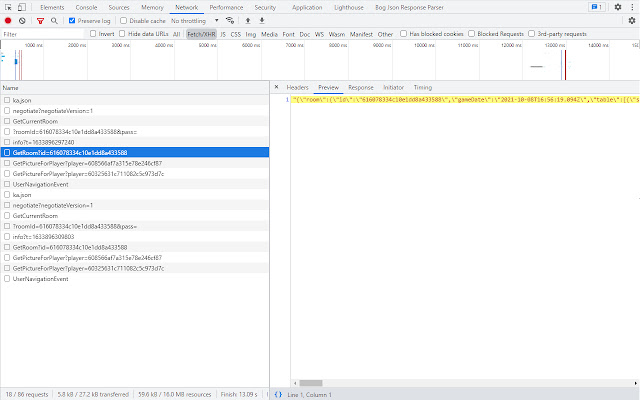This screenshot has height=400, width=640.
Task: Open the Memory tab
Action: tap(152, 7)
